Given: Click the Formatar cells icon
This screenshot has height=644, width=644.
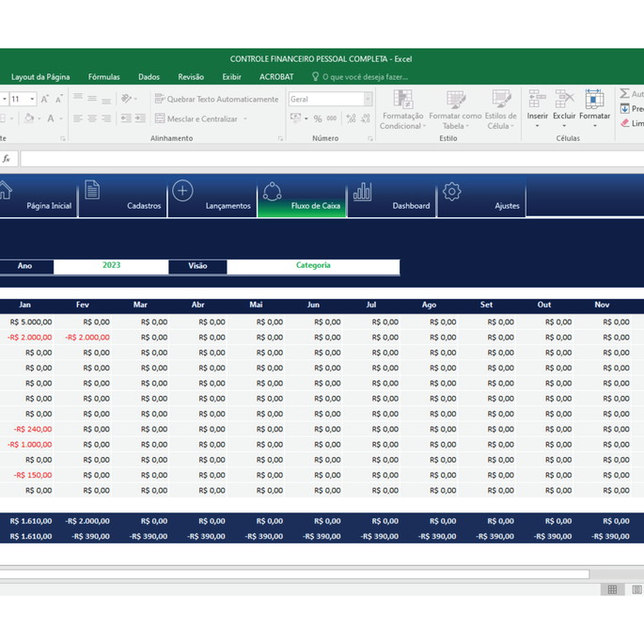Looking at the screenshot, I should pyautogui.click(x=594, y=99).
